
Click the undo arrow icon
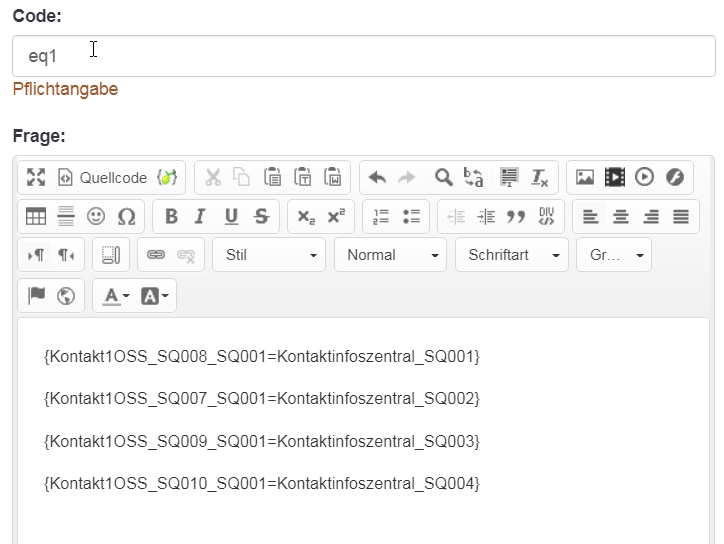377,177
